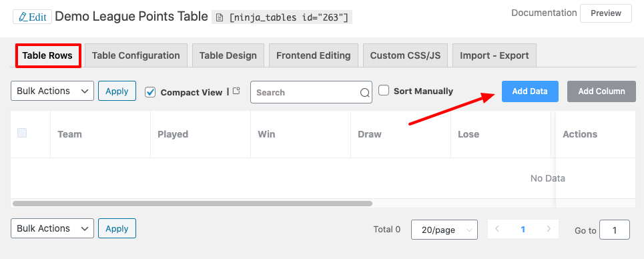Enable the Sort Manually checkbox
Screen dimensions: 644x259
pyautogui.click(x=384, y=90)
